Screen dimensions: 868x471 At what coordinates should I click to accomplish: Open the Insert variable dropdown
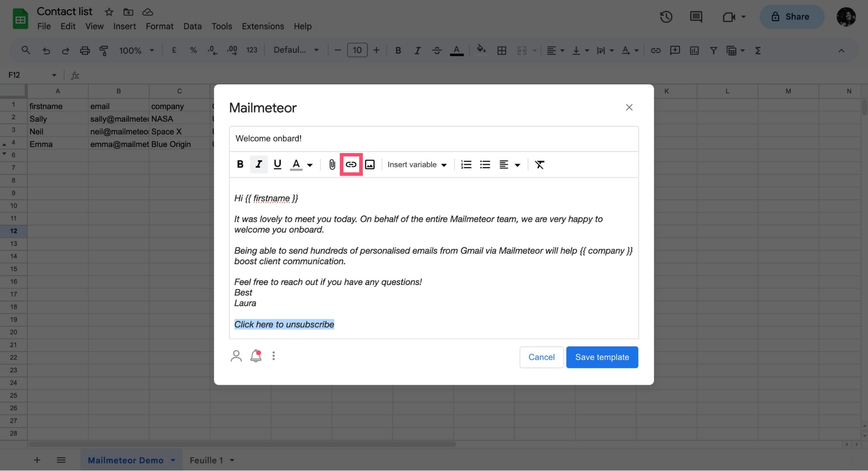pos(417,164)
